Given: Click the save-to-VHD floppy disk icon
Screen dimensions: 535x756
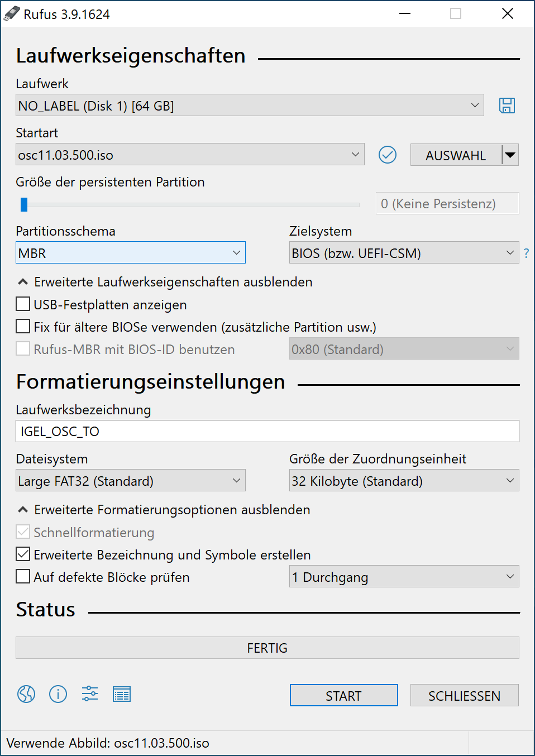Looking at the screenshot, I should (507, 105).
